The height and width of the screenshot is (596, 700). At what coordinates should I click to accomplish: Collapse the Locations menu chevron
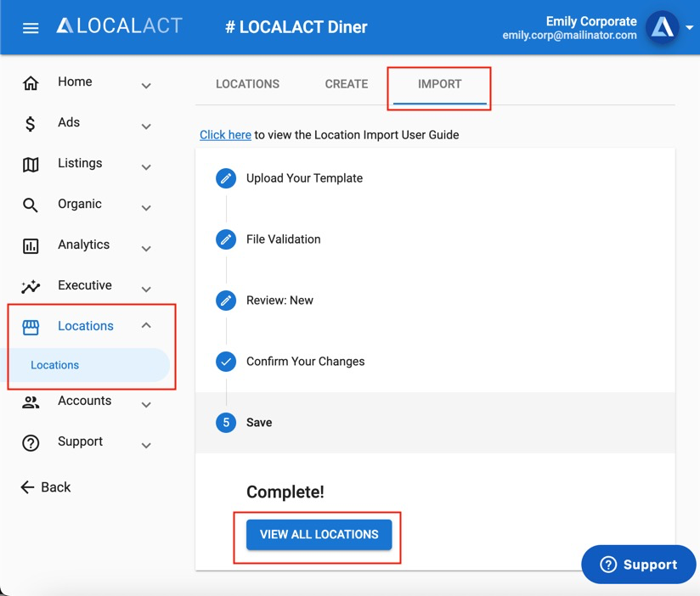146,326
